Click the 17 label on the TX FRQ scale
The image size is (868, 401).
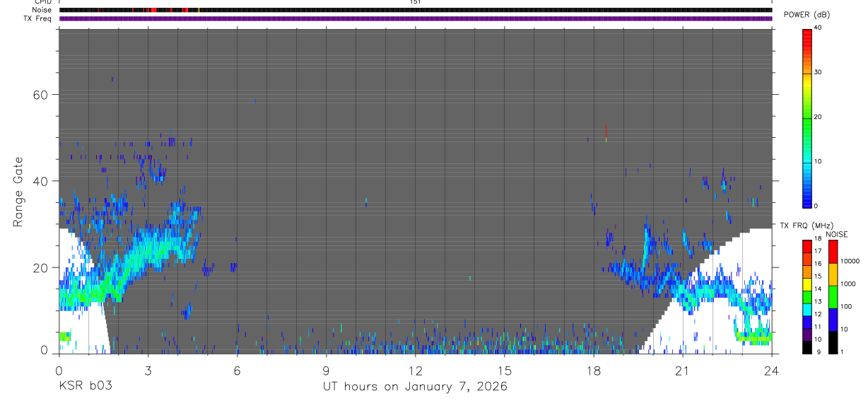pos(818,251)
